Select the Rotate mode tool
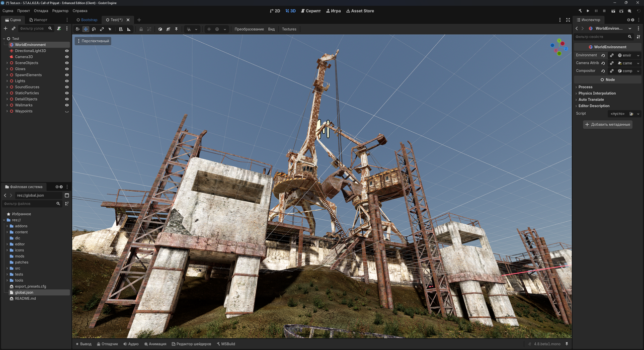This screenshot has height=350, width=644. 94,29
